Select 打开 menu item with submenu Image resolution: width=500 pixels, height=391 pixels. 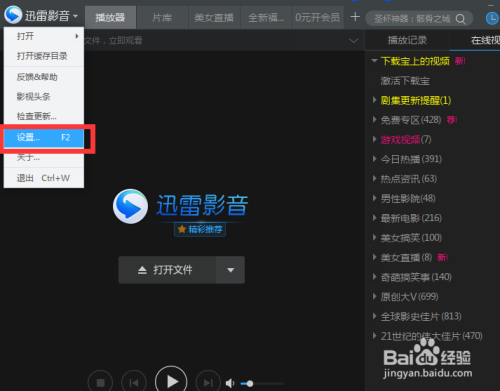44,36
